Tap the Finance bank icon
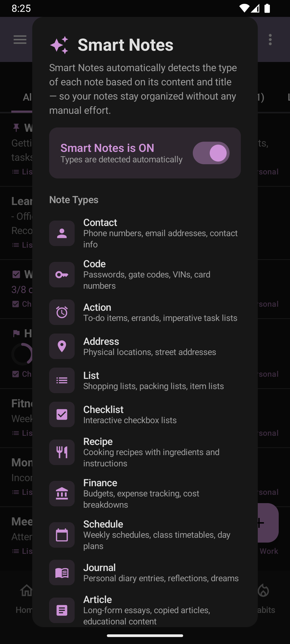The image size is (290, 644). [x=62, y=493]
